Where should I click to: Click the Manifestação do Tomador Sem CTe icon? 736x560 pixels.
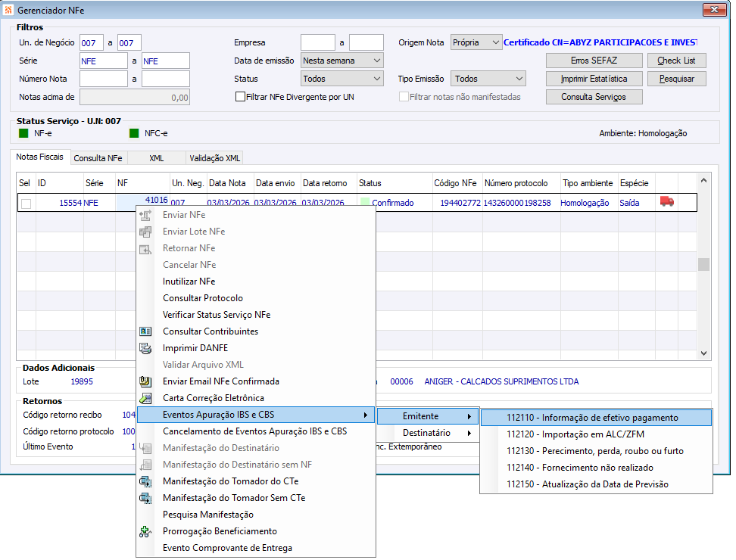tap(146, 498)
